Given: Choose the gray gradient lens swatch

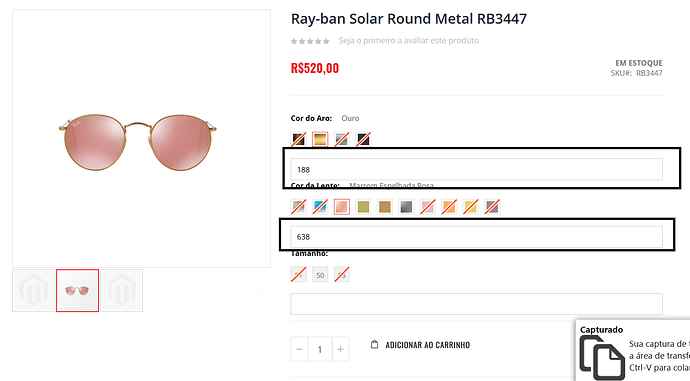Looking at the screenshot, I should click(406, 207).
